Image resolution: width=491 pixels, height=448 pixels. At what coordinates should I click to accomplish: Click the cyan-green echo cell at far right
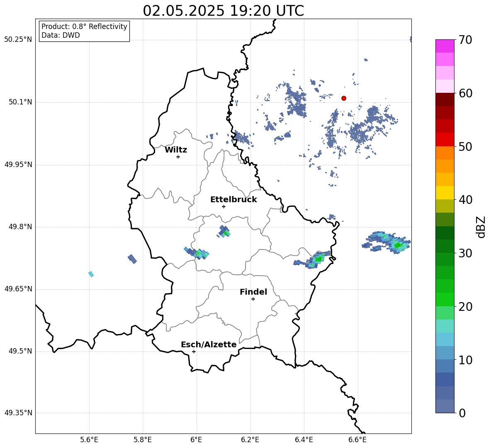tap(387, 242)
